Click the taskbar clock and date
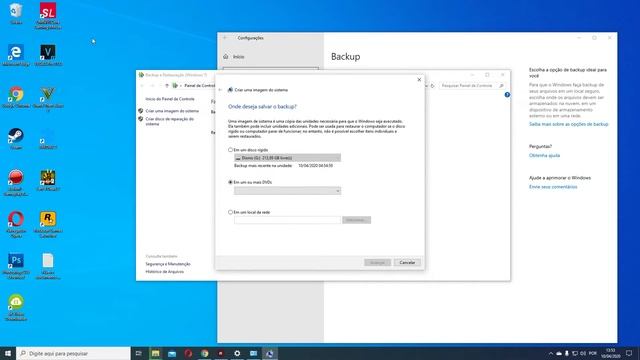This screenshot has width=640, height=360. pos(611,353)
